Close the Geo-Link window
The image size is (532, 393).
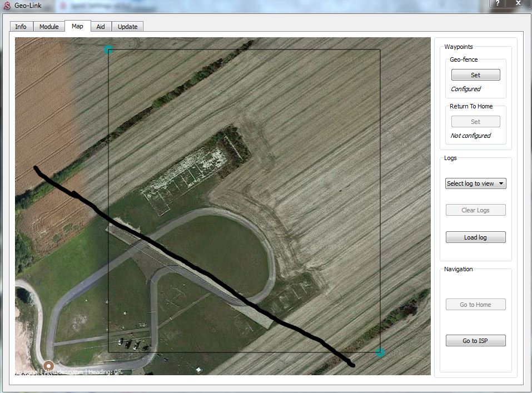pyautogui.click(x=519, y=3)
